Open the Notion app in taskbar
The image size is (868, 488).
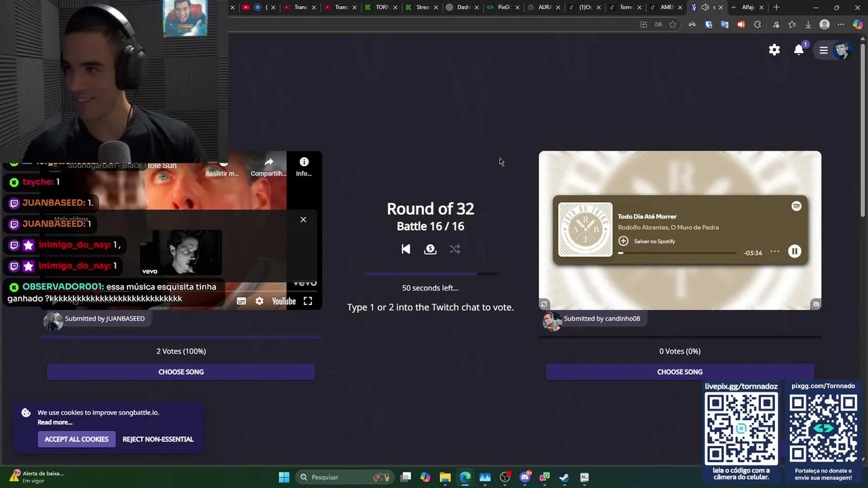pos(585,477)
